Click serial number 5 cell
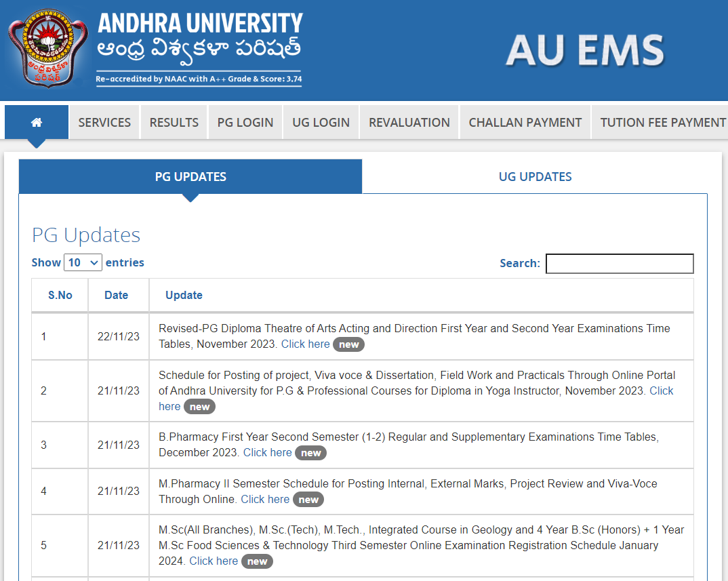Screen dimensions: 728x581 point(60,545)
